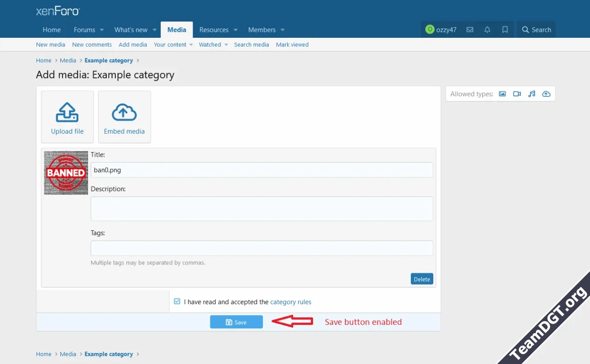The image size is (590, 364).
Task: Click the music note allowed-type icon
Action: [531, 94]
